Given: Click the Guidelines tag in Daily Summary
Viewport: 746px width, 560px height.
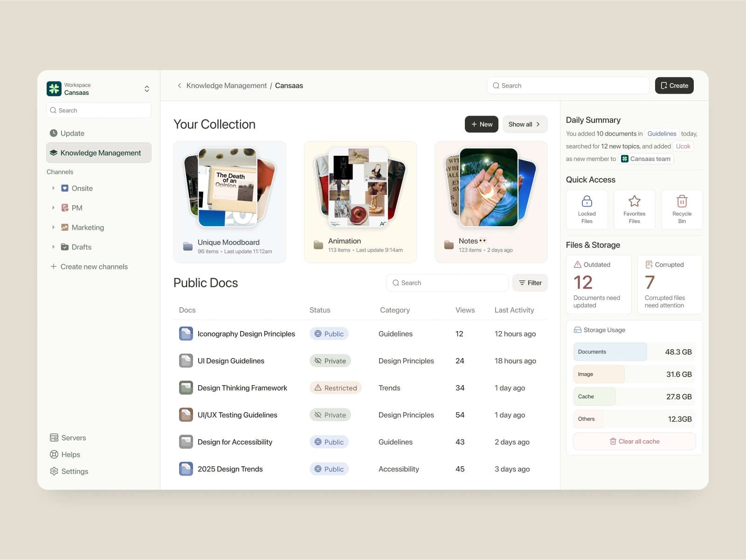Looking at the screenshot, I should coord(662,134).
